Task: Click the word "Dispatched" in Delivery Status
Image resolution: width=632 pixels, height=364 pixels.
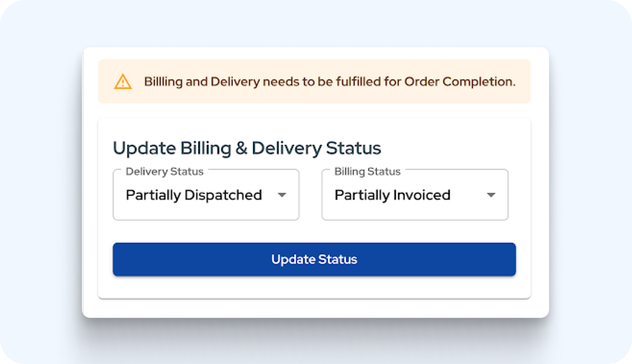Action: [x=223, y=195]
